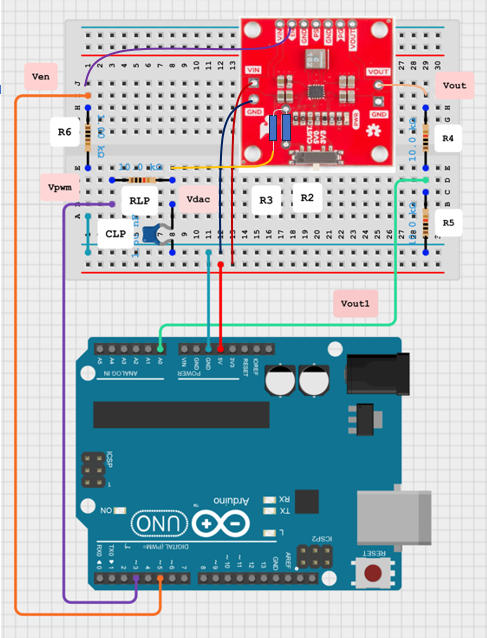Click the Arduino black power jack
The height and width of the screenshot is (638, 487).
(378, 374)
